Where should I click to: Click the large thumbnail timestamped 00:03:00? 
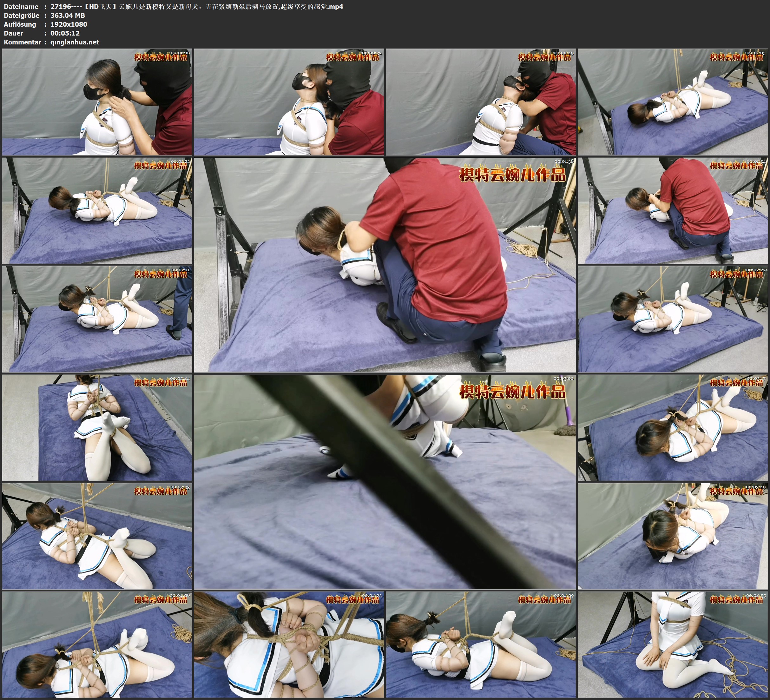coord(385,482)
